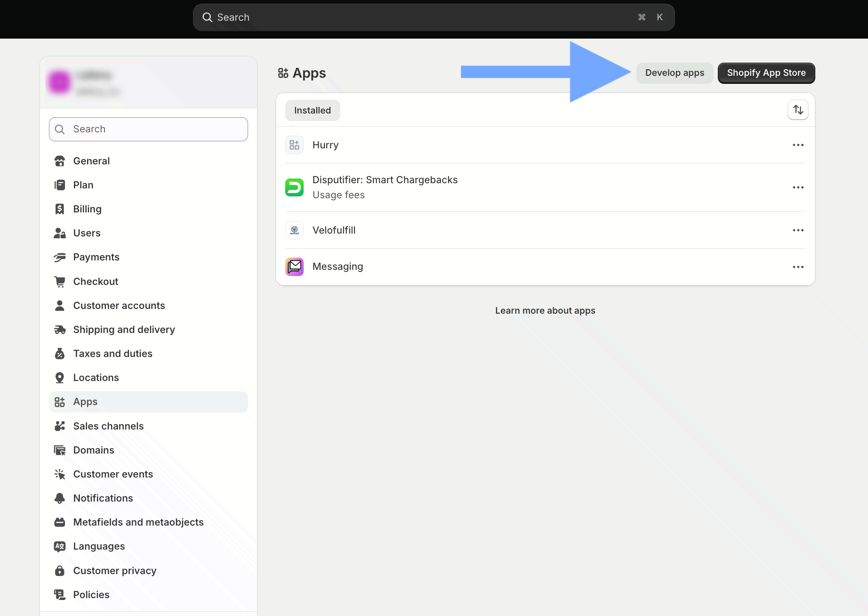
Task: Click the Locations pin icon
Action: 60,378
